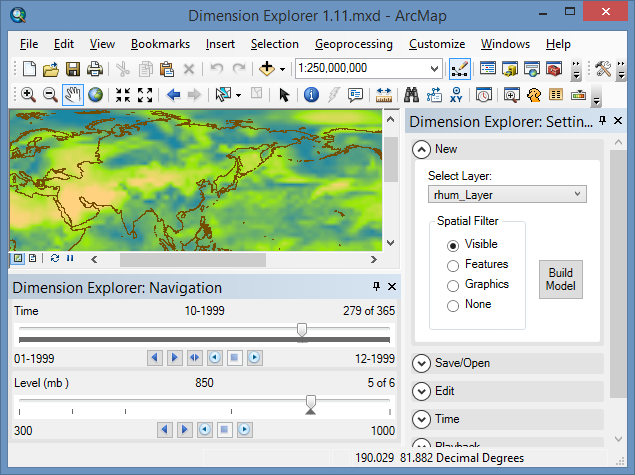This screenshot has width=635, height=475.
Task: Open the File menu
Action: click(x=29, y=44)
